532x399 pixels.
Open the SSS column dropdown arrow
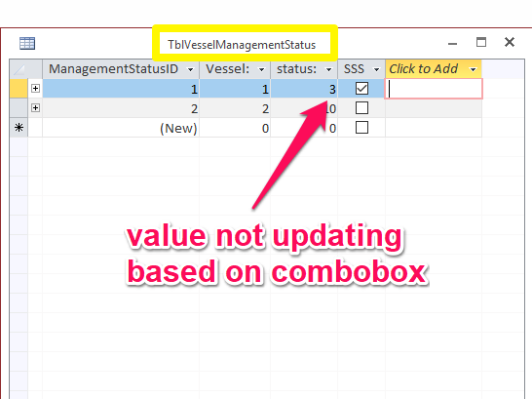click(x=376, y=69)
